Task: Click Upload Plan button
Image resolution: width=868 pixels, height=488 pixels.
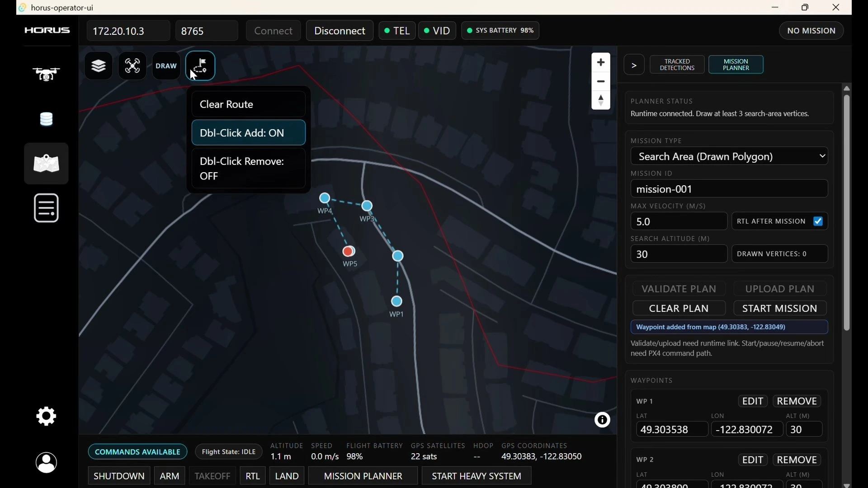Action: point(780,289)
